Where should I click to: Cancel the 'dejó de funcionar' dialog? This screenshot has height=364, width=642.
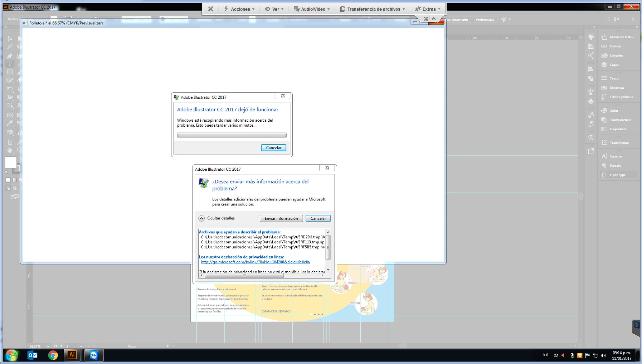[x=274, y=148]
